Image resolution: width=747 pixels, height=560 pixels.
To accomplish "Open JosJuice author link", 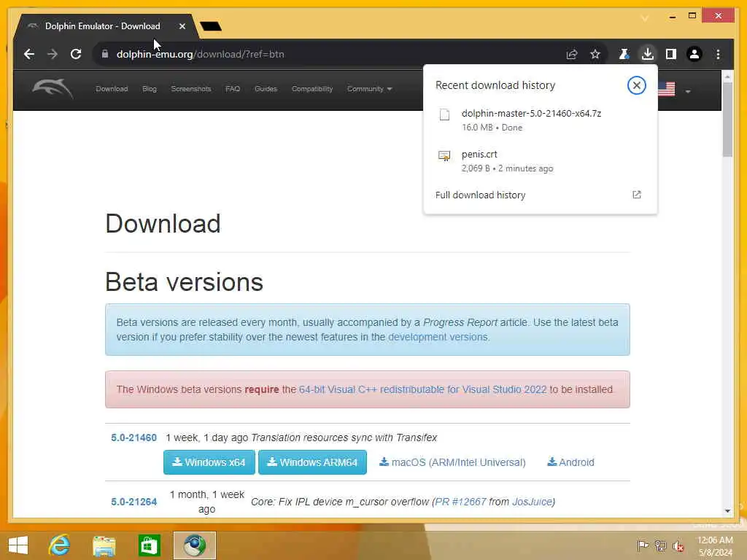I will point(532,502).
